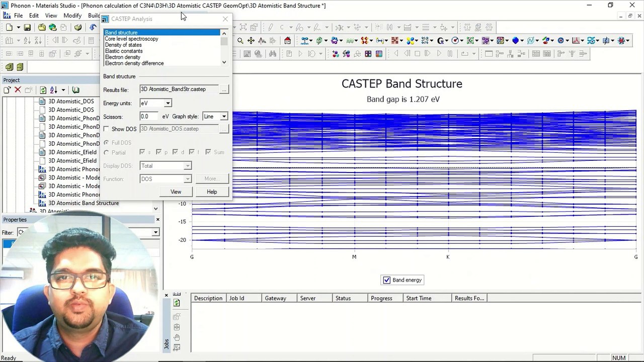Viewport: 644px width, 362px height.
Task: Open the View menu
Action: 51,16
